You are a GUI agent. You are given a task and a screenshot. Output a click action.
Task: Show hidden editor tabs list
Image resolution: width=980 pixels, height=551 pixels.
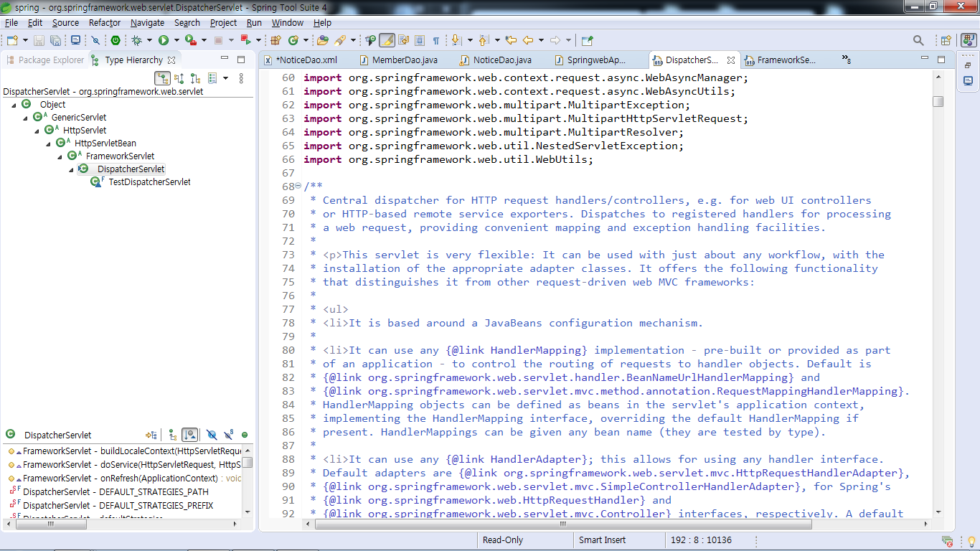tap(846, 60)
